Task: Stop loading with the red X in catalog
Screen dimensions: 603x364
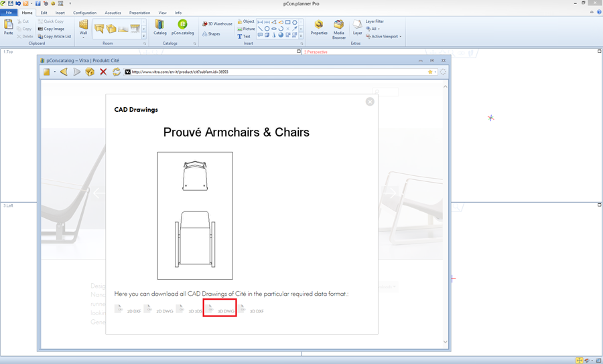Action: coord(103,72)
